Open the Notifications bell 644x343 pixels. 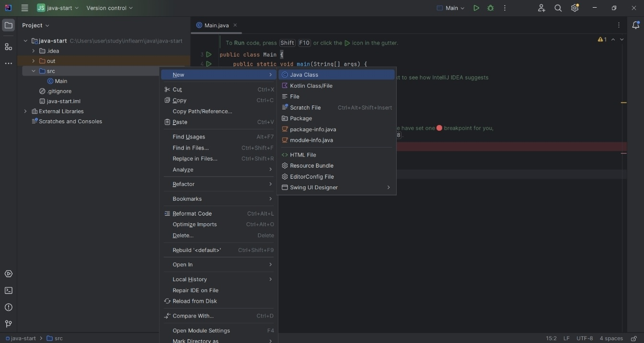635,25
